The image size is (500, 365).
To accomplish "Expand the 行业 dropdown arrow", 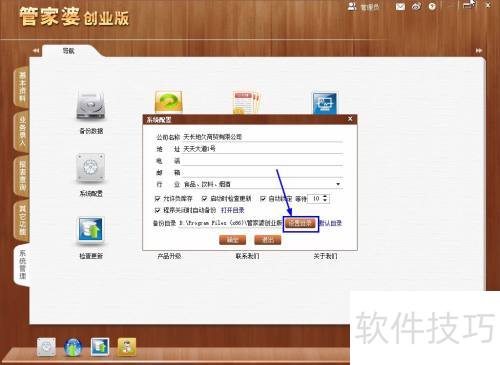I will click(338, 184).
